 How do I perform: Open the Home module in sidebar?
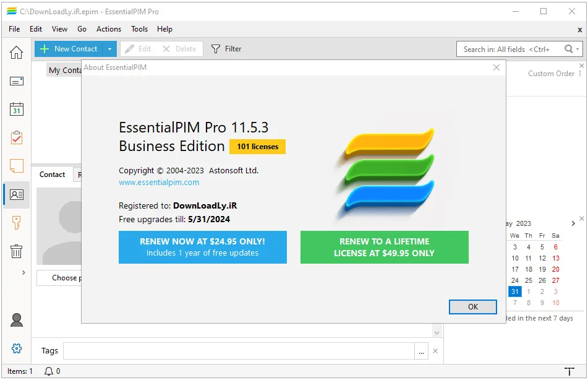(x=16, y=52)
